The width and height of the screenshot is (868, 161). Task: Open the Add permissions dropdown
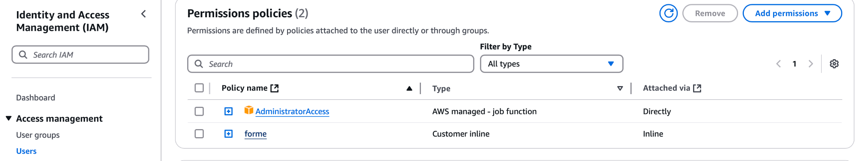click(792, 13)
